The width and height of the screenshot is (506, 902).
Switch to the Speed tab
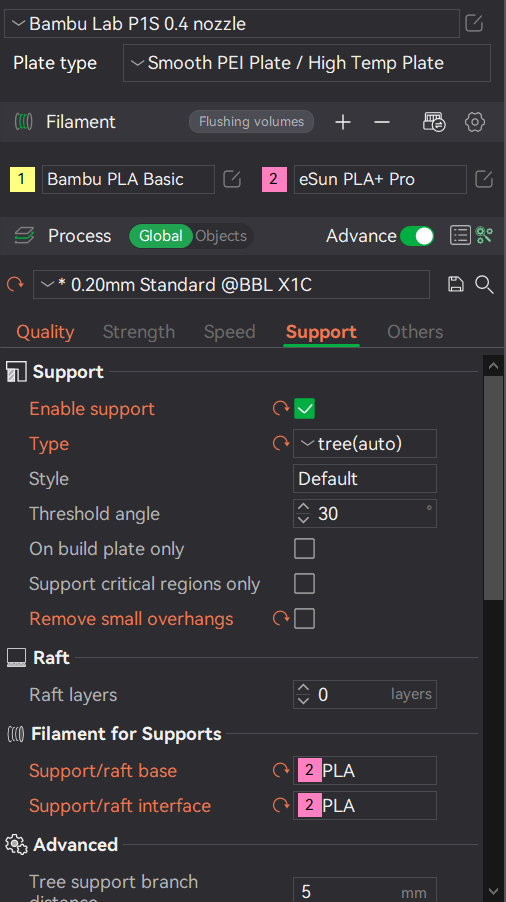tap(229, 332)
